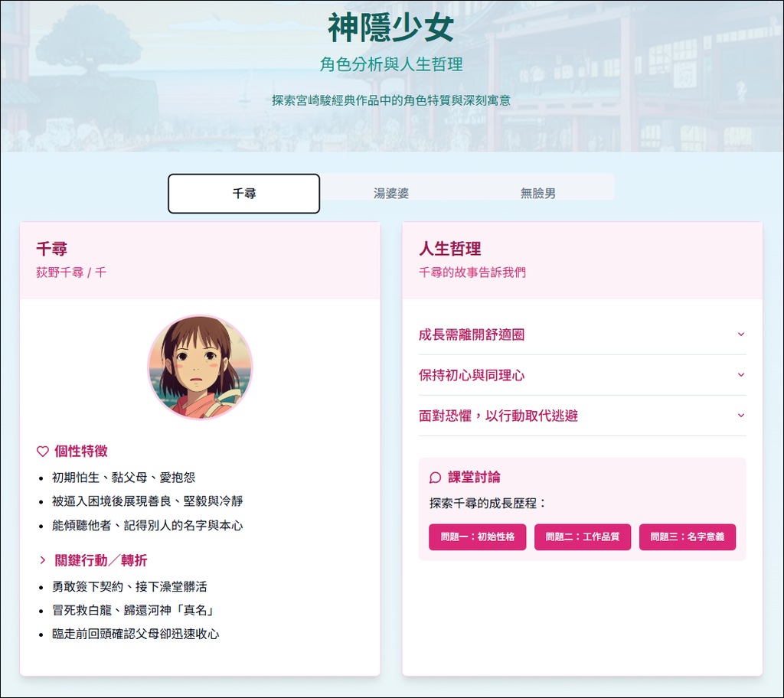Click the 課堂討論 heading text
784x698 pixels.
[x=474, y=478]
